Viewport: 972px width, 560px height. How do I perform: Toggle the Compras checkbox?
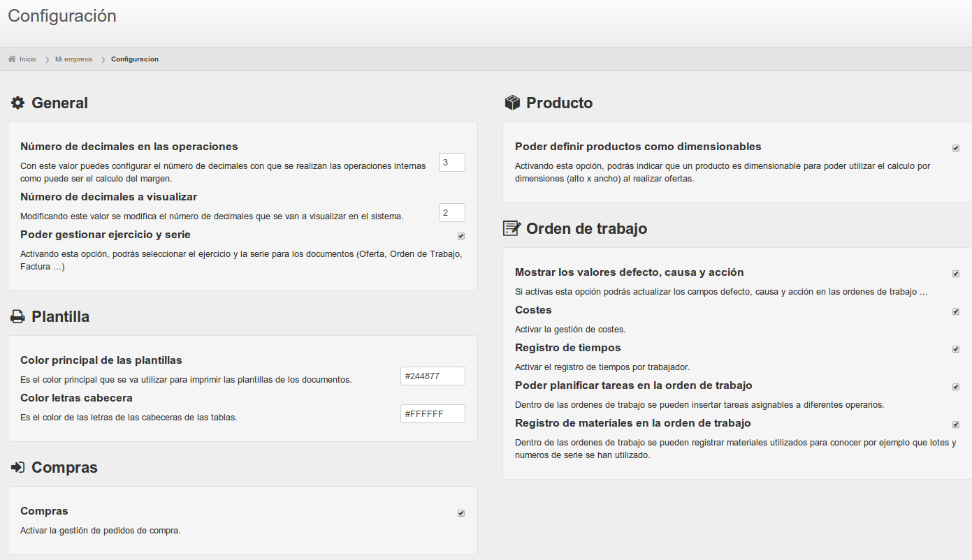(461, 513)
